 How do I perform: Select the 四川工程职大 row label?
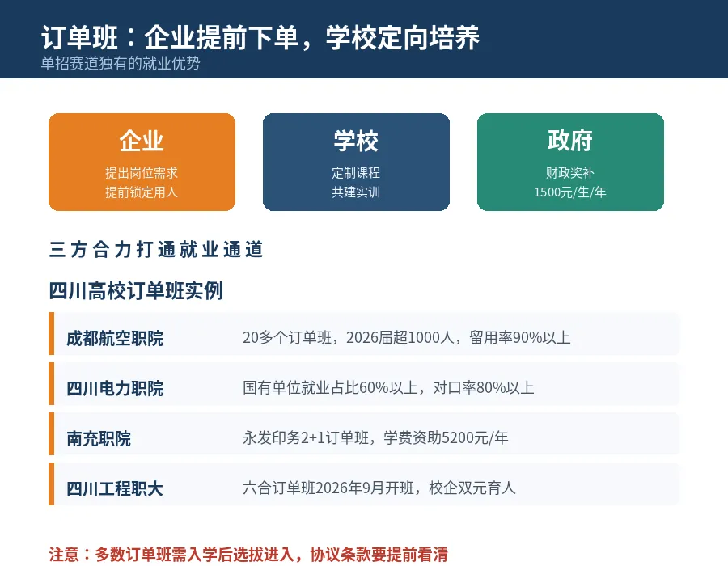pos(115,488)
